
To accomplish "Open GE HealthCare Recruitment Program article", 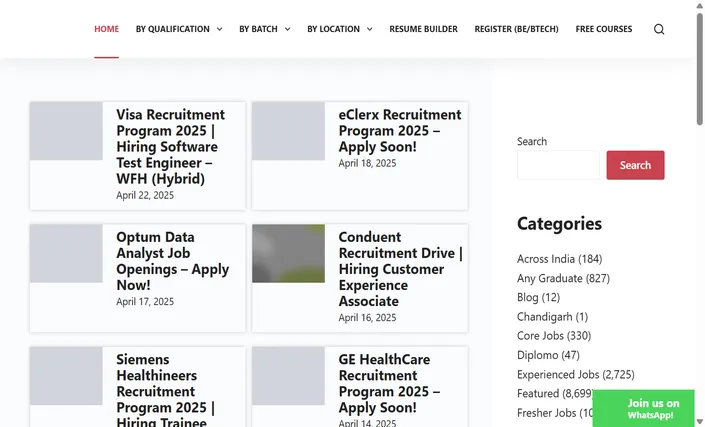I will click(389, 383).
